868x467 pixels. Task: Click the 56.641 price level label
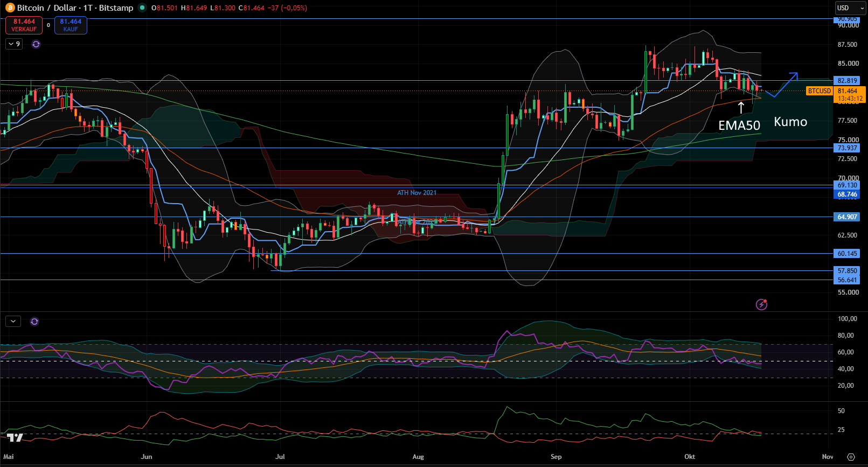click(x=848, y=280)
